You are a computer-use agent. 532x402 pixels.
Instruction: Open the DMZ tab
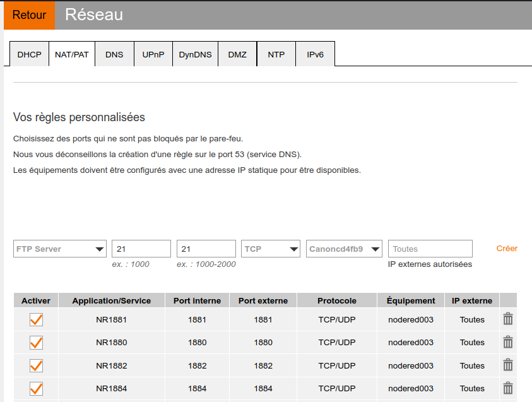point(237,54)
